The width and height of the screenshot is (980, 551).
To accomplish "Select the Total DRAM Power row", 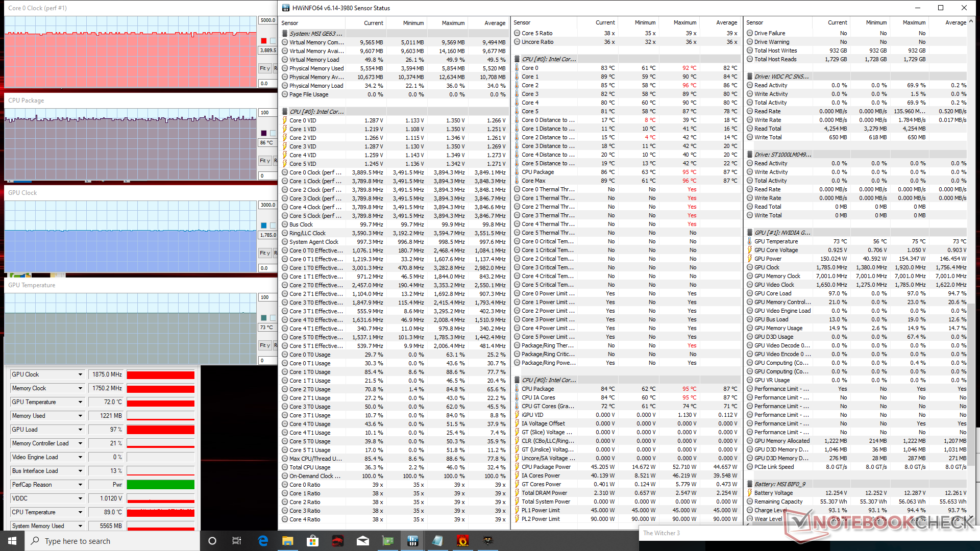I will click(626, 493).
